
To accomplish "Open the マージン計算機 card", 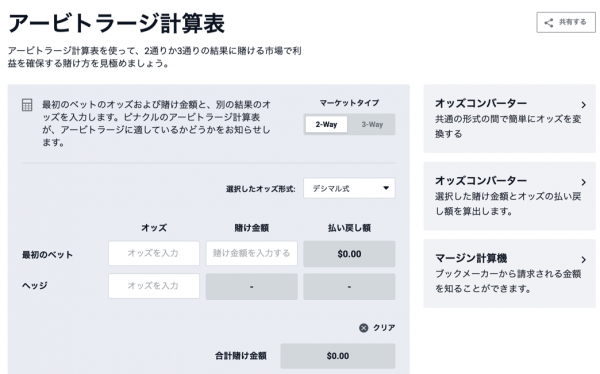I will (x=509, y=273).
